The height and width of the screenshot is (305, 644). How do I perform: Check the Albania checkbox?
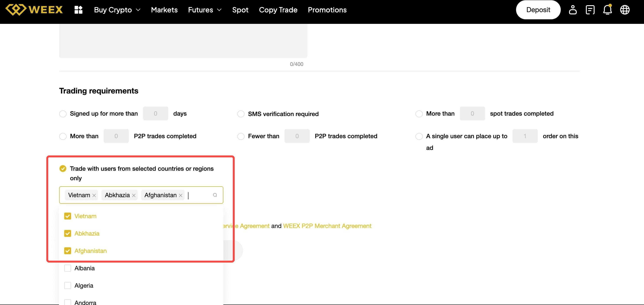(67, 268)
